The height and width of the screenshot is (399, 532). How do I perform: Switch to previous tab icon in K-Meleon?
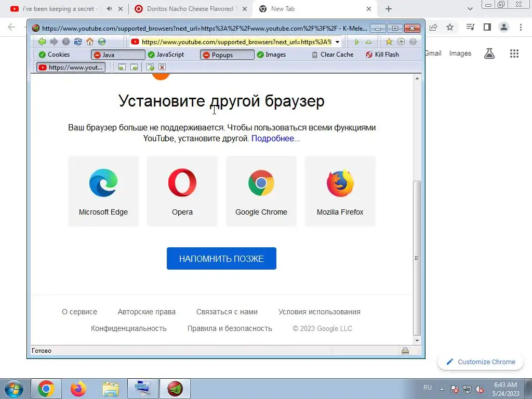coord(122,67)
